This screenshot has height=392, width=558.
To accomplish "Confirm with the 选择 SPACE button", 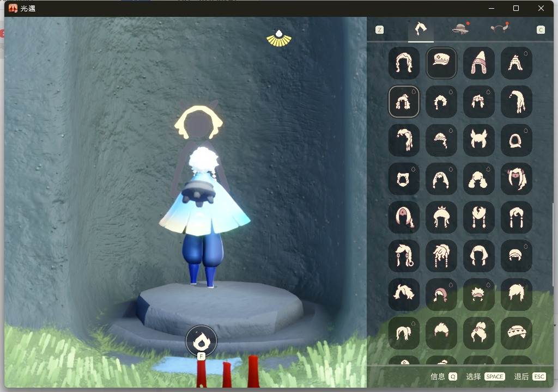I will (x=486, y=377).
